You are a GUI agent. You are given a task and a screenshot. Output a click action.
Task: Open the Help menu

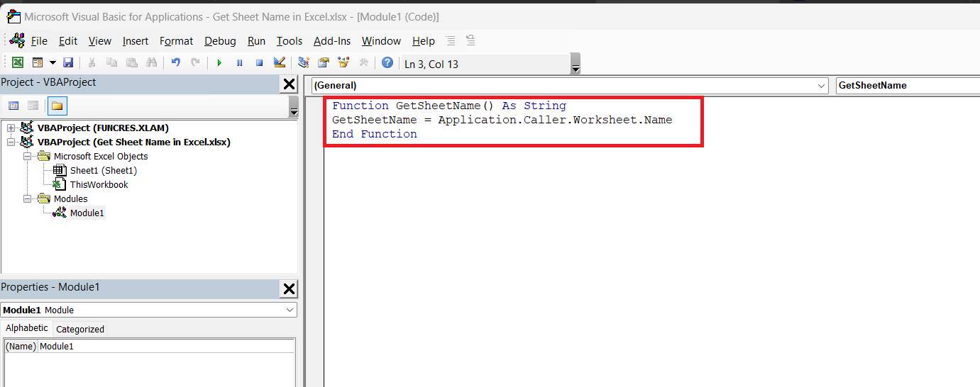click(x=424, y=41)
